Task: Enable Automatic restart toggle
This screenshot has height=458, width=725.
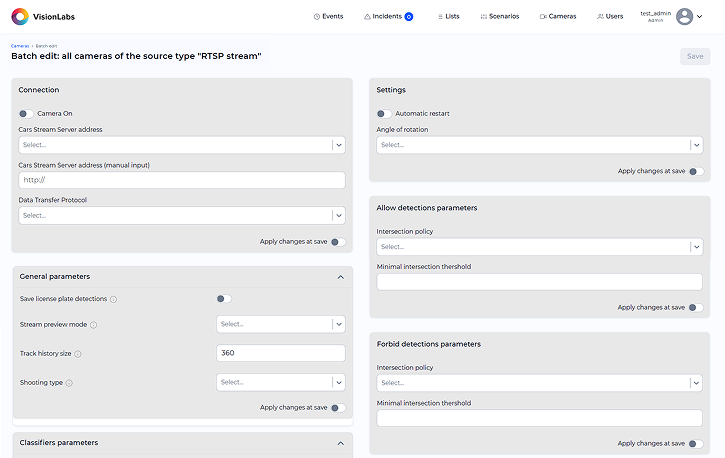Action: pos(384,114)
